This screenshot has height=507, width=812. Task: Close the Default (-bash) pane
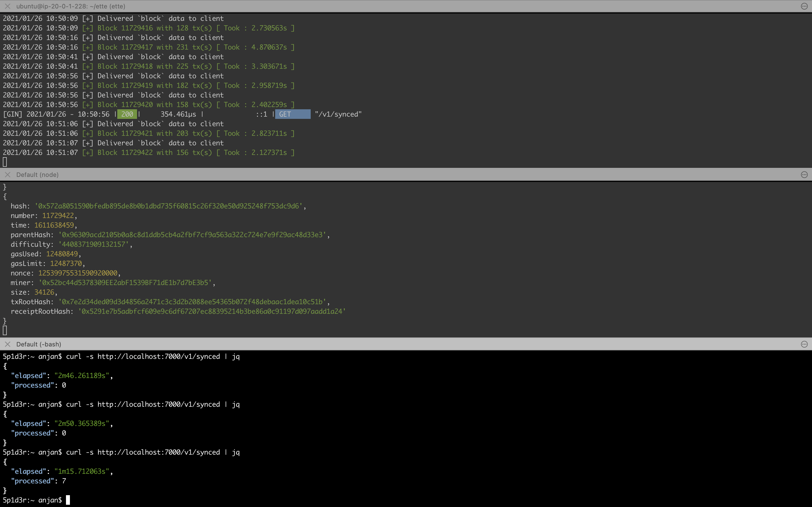point(7,344)
